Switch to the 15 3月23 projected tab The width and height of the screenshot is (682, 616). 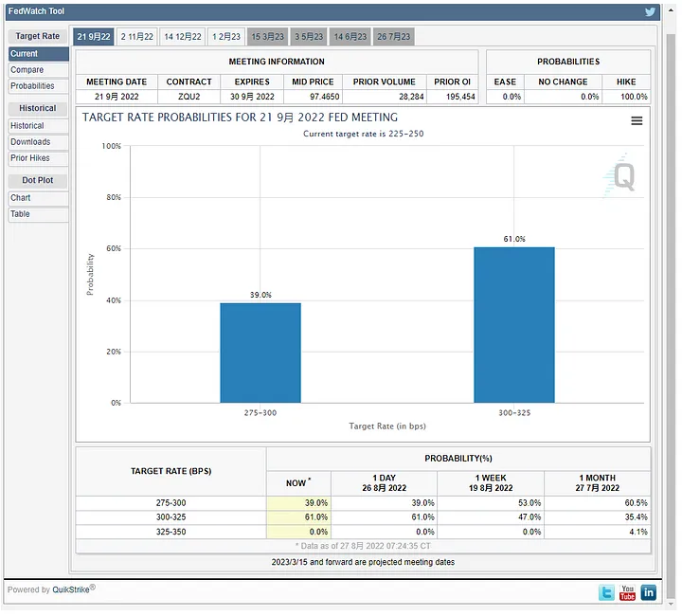coord(268,37)
